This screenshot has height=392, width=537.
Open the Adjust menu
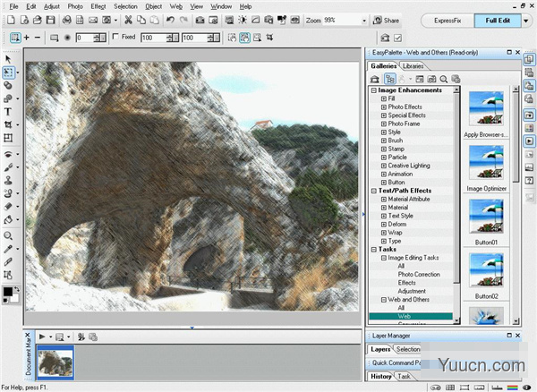[x=52, y=6]
